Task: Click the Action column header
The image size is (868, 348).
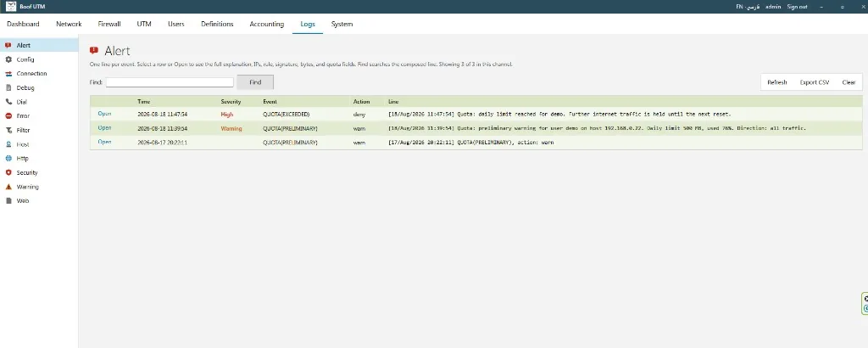Action: click(x=361, y=101)
